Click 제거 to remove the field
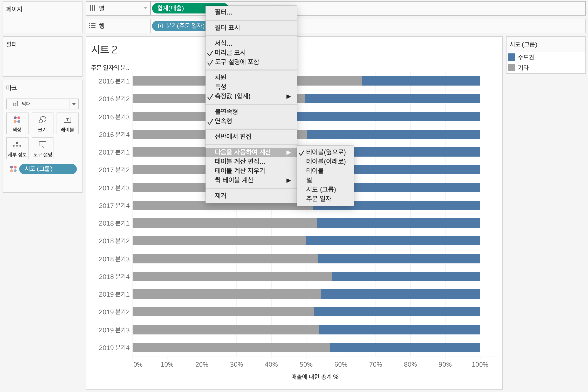 point(220,195)
